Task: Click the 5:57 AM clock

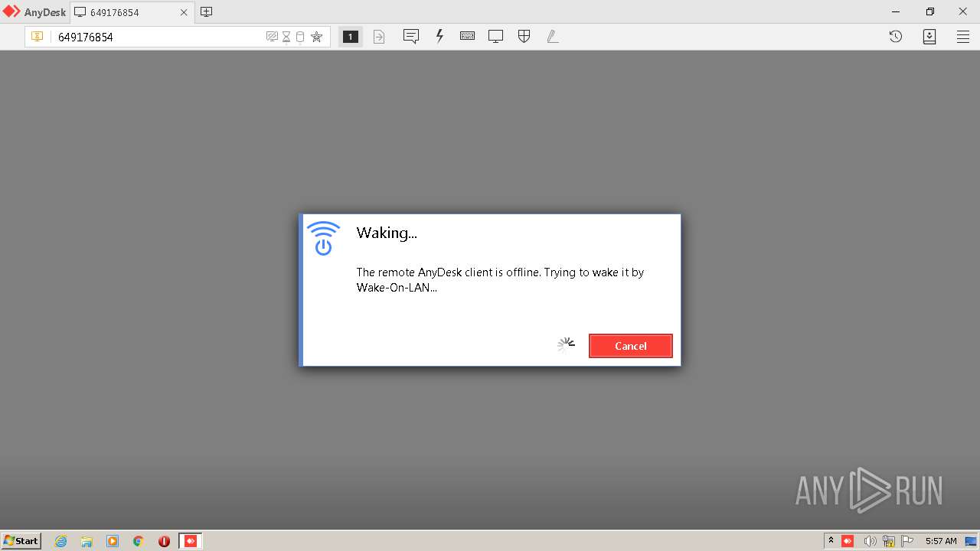Action: click(x=941, y=541)
